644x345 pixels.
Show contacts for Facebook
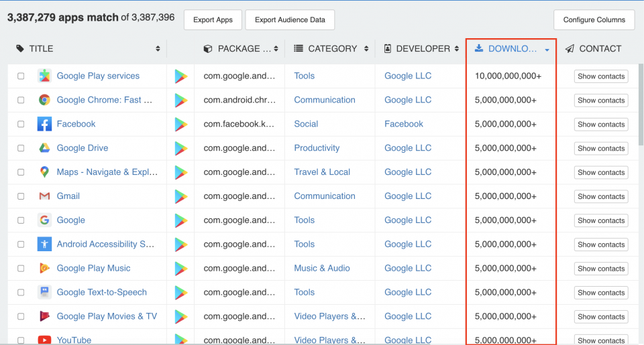coord(601,125)
